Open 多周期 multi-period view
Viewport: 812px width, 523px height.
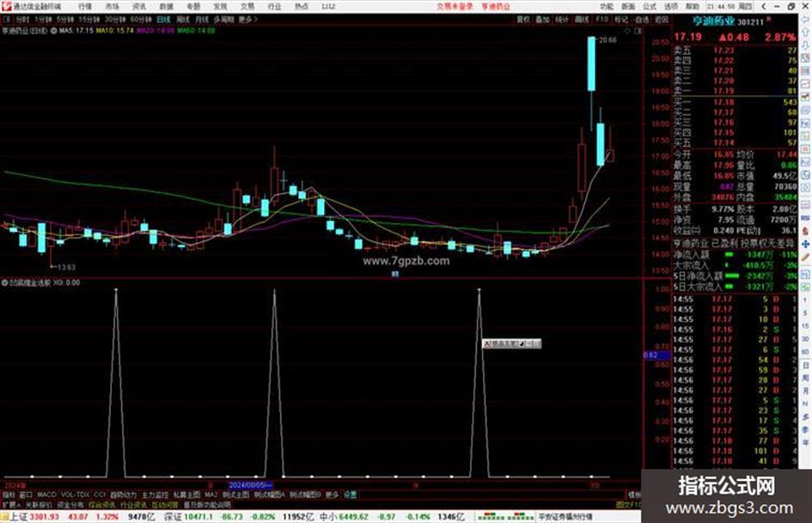[x=223, y=19]
